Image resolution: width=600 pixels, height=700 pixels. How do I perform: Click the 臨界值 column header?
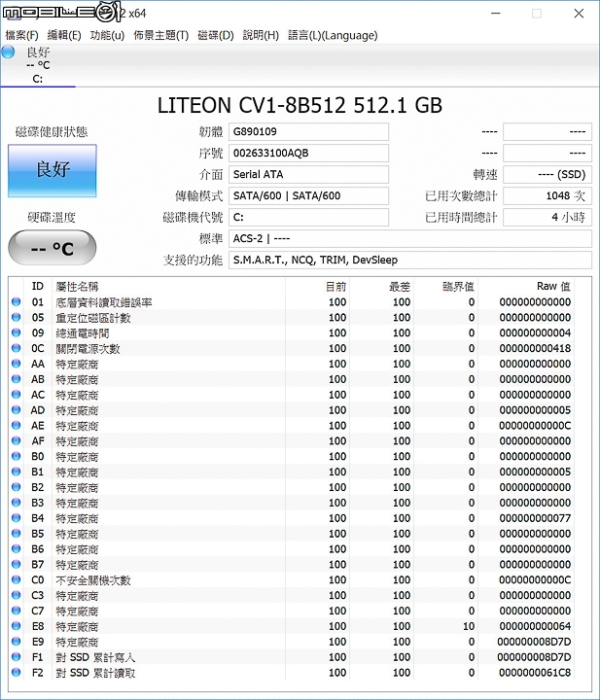(x=458, y=286)
